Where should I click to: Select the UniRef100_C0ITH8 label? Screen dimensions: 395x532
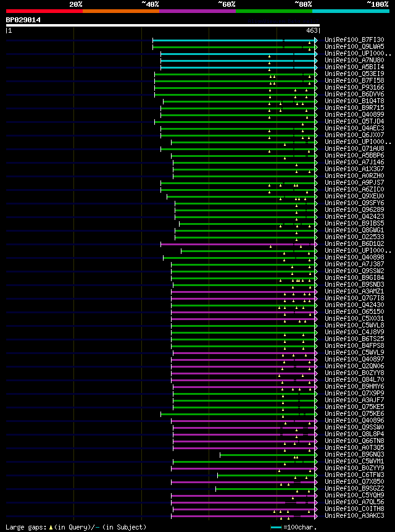355,509
